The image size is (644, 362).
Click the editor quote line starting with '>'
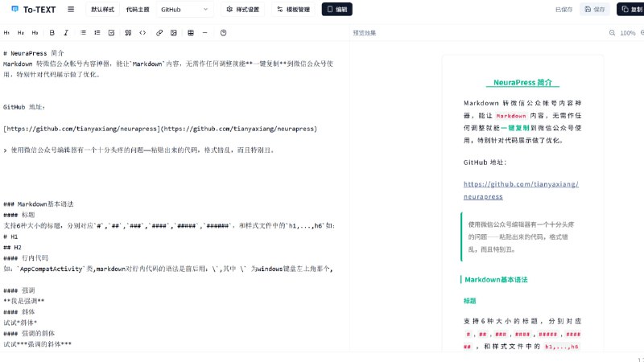[x=138, y=150]
